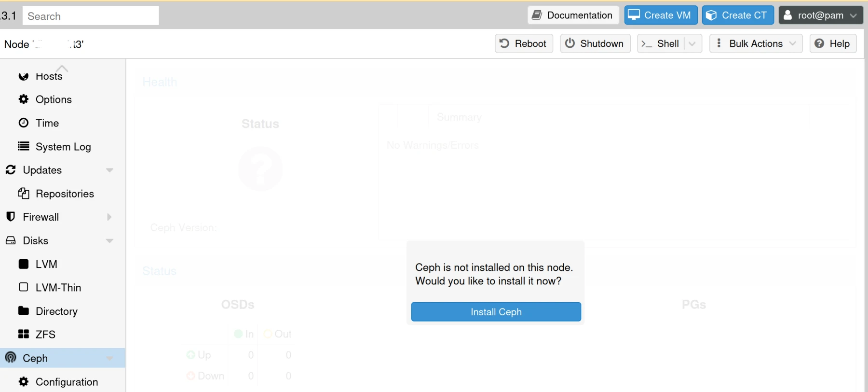The width and height of the screenshot is (868, 392).
Task: Click the sidebar scroll-up chevron
Action: (x=62, y=68)
